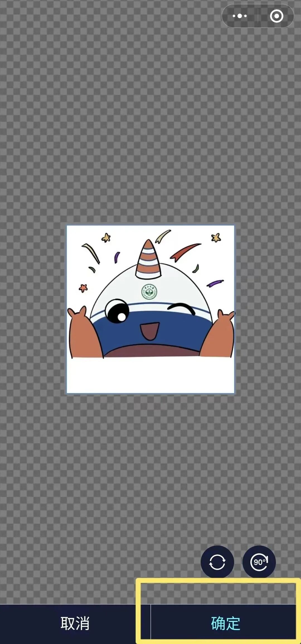Reset the image with the circular arrows icon
Screen dimensions: 301x644
pyautogui.click(x=217, y=562)
